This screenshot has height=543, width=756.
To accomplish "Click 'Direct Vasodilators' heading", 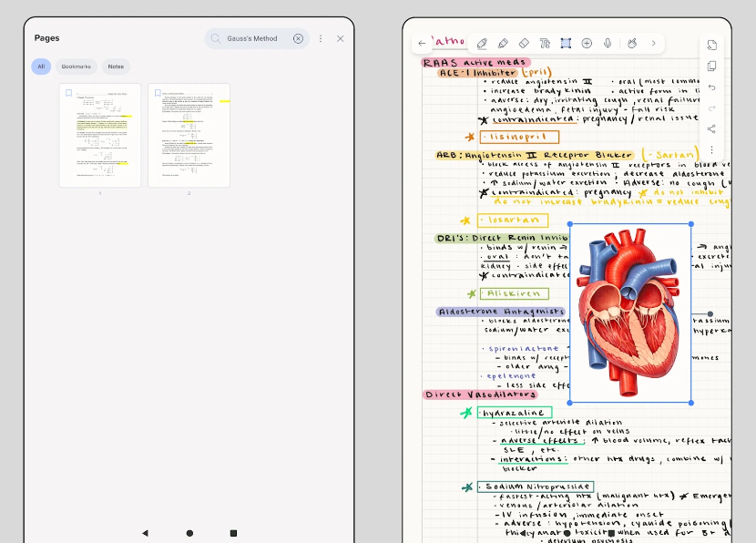I will (480, 394).
